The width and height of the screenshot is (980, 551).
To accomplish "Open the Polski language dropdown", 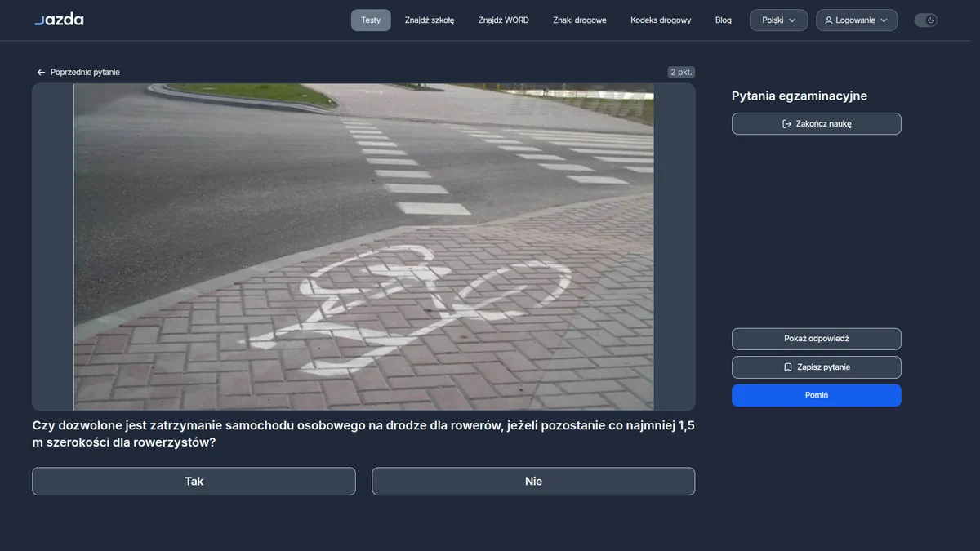I will [x=778, y=20].
